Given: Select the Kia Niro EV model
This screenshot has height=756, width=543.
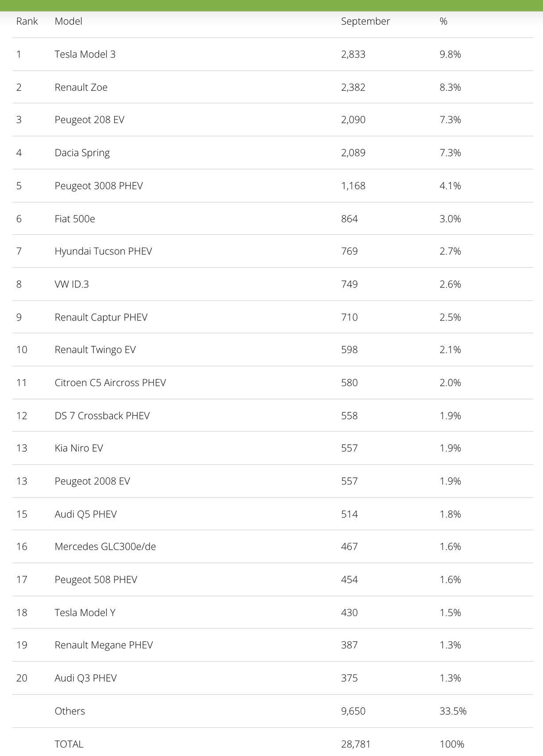Looking at the screenshot, I should (78, 448).
